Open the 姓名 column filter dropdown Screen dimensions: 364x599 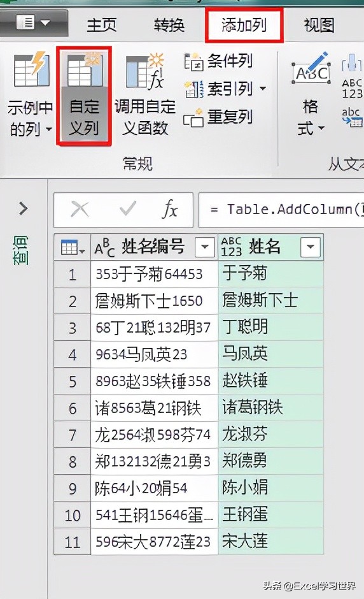coord(310,247)
